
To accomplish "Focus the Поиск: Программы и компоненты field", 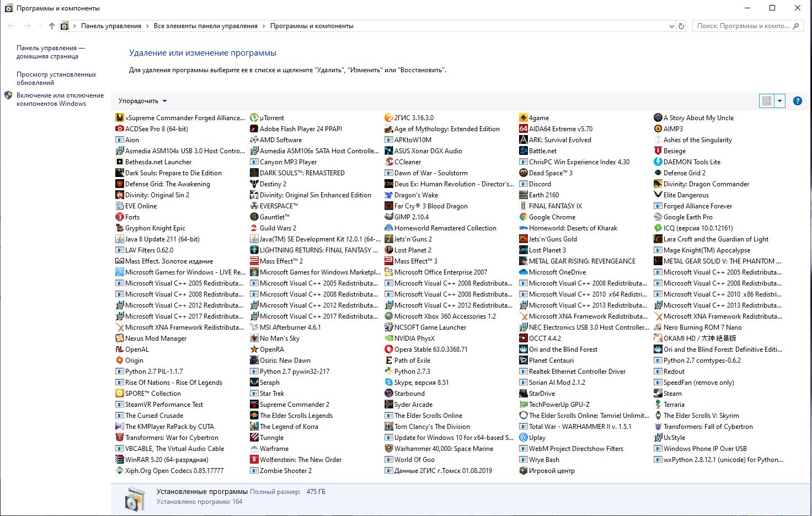I will click(x=747, y=26).
